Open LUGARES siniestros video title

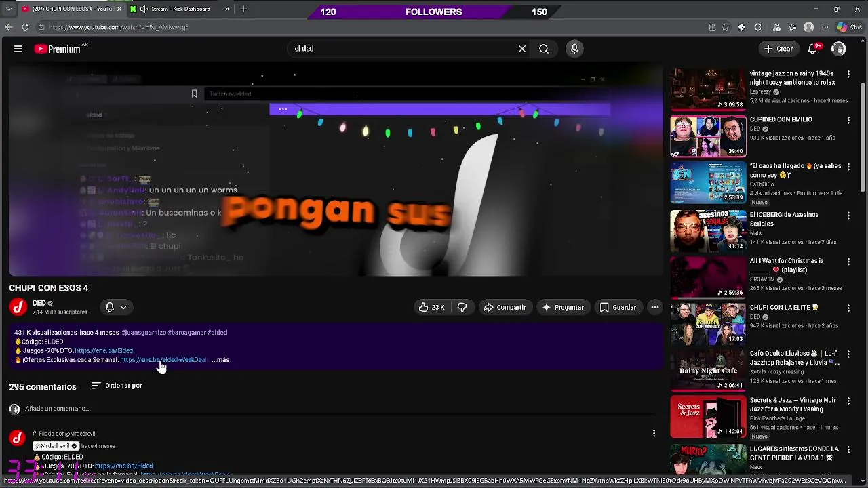[795, 453]
